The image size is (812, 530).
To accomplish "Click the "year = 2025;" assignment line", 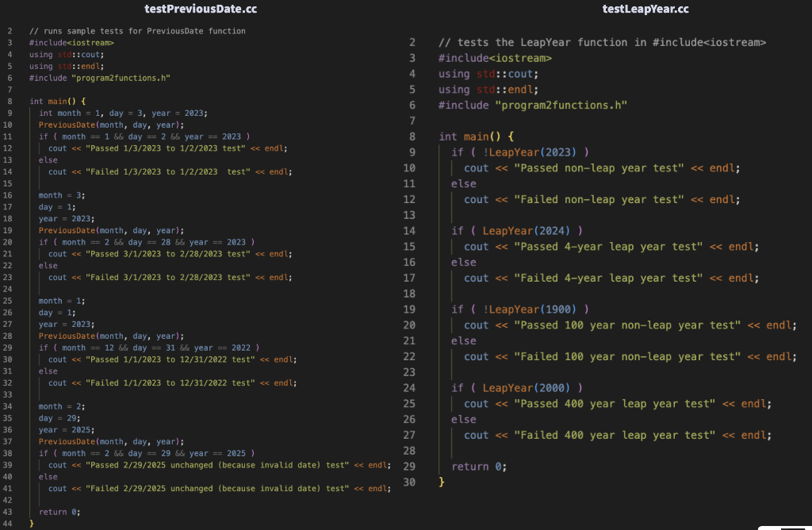I will pyautogui.click(x=67, y=430).
